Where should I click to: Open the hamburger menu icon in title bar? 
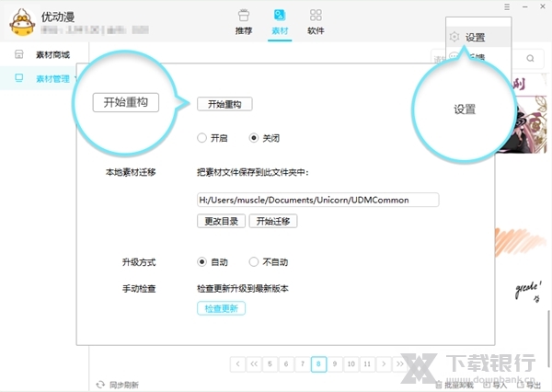click(507, 6)
